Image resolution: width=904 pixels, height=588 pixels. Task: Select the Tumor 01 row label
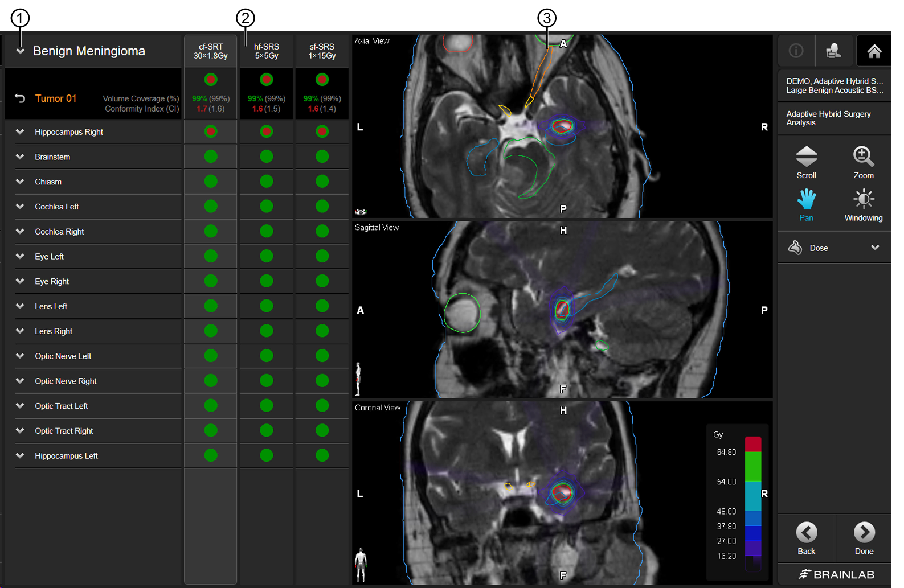point(55,98)
